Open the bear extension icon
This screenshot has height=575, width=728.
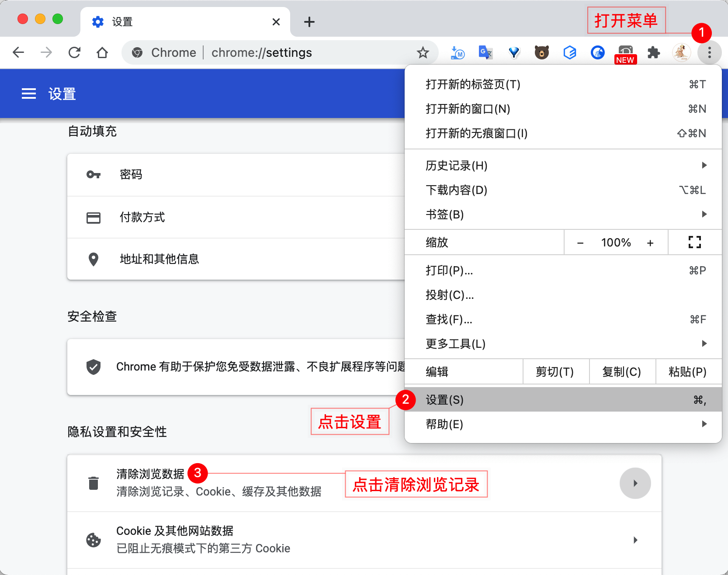(542, 52)
